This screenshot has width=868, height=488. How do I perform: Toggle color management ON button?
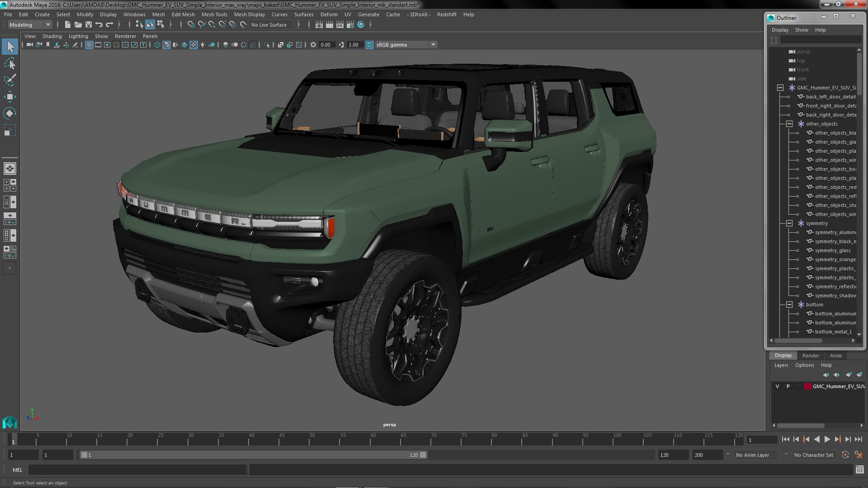pyautogui.click(x=369, y=45)
